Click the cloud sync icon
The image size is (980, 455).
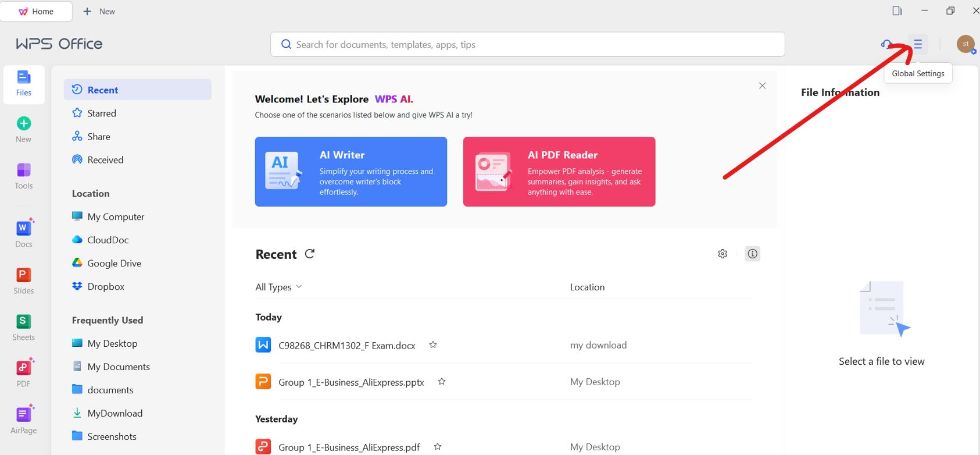[x=886, y=44]
